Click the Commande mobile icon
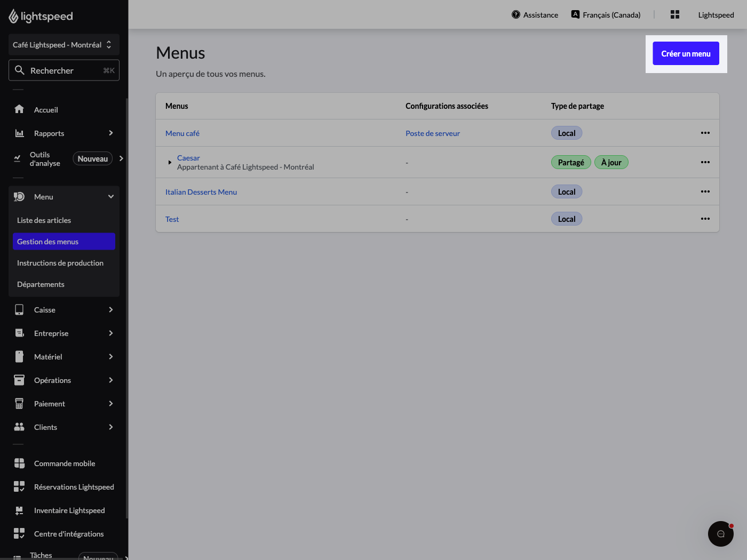Screen dimensions: 747x560 (x=19, y=463)
